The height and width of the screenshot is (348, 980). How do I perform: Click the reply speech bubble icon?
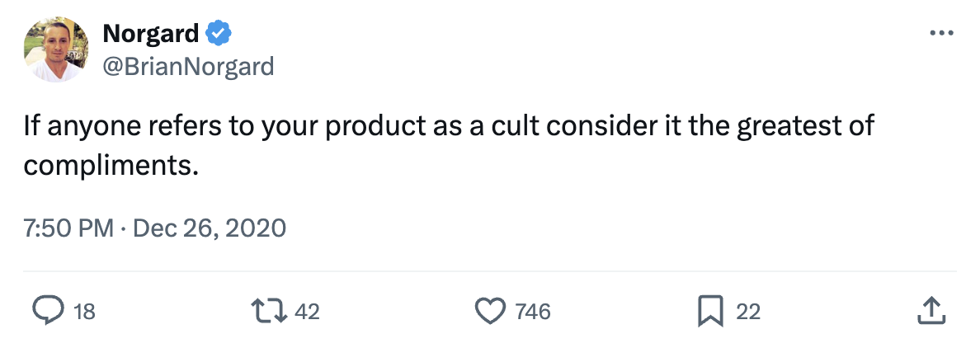(x=48, y=311)
